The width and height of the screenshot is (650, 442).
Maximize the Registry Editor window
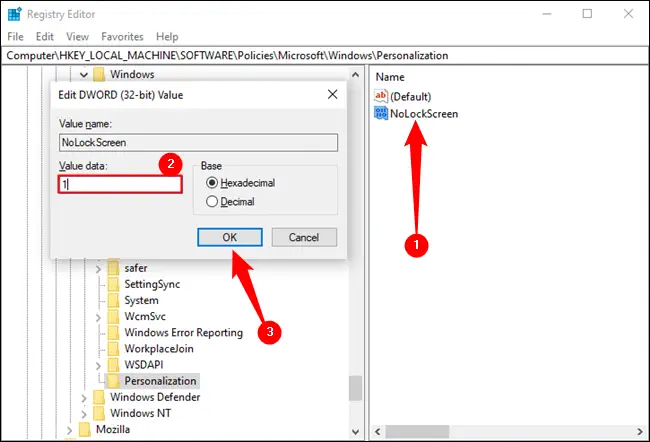(587, 14)
